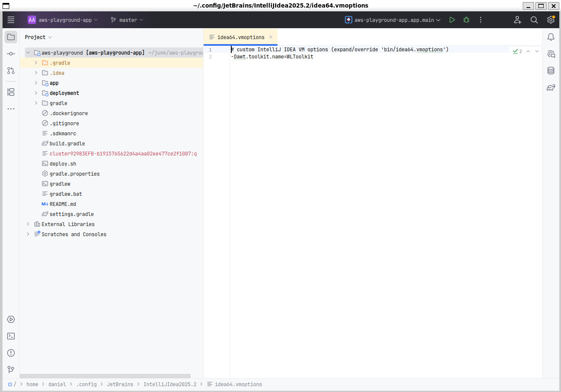Open the AI Assistant tool window

[551, 54]
